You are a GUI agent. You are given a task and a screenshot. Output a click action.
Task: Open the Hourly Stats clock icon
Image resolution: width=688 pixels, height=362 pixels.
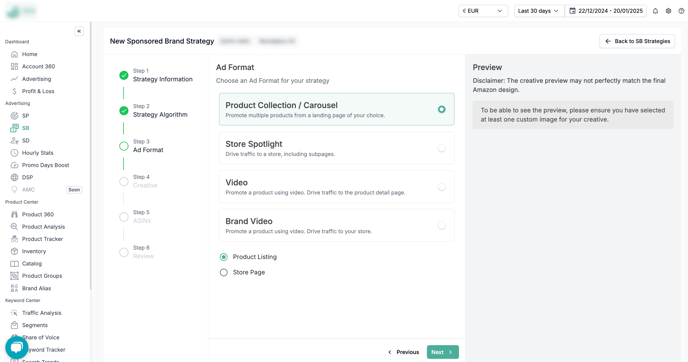pos(14,153)
